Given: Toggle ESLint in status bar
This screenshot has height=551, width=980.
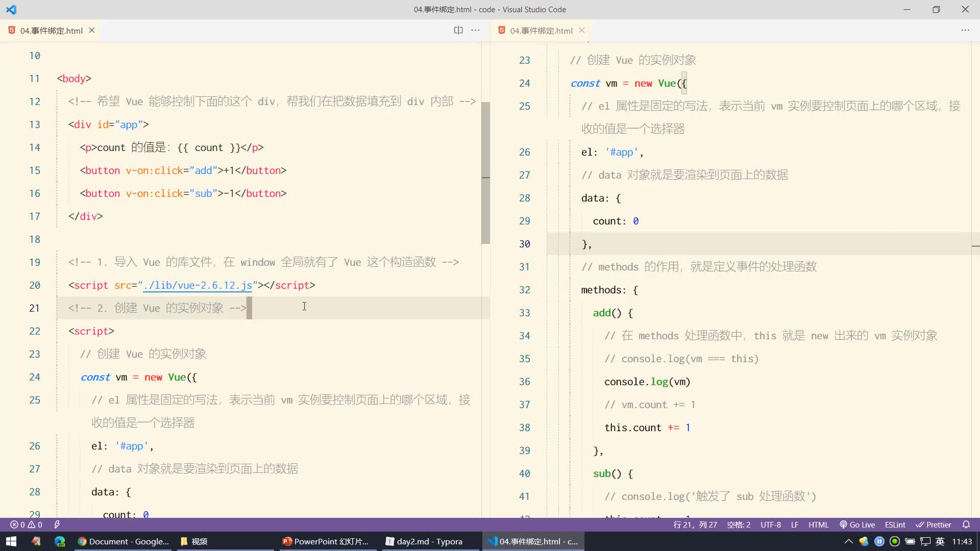Looking at the screenshot, I should coord(895,524).
